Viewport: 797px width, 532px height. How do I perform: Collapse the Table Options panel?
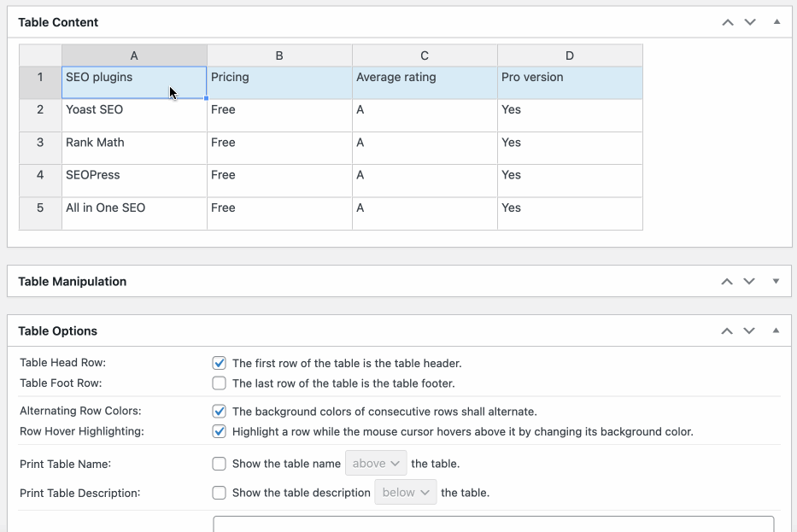pyautogui.click(x=776, y=330)
